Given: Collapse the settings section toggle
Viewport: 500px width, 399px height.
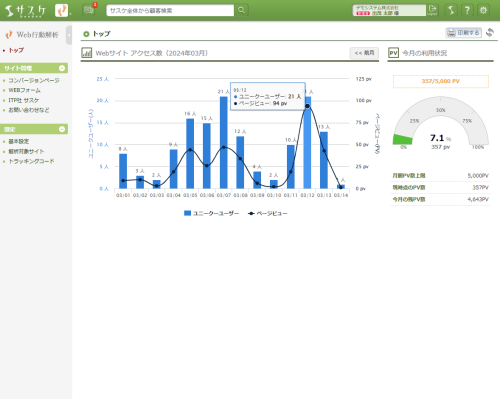Looking at the screenshot, I should (62, 129).
